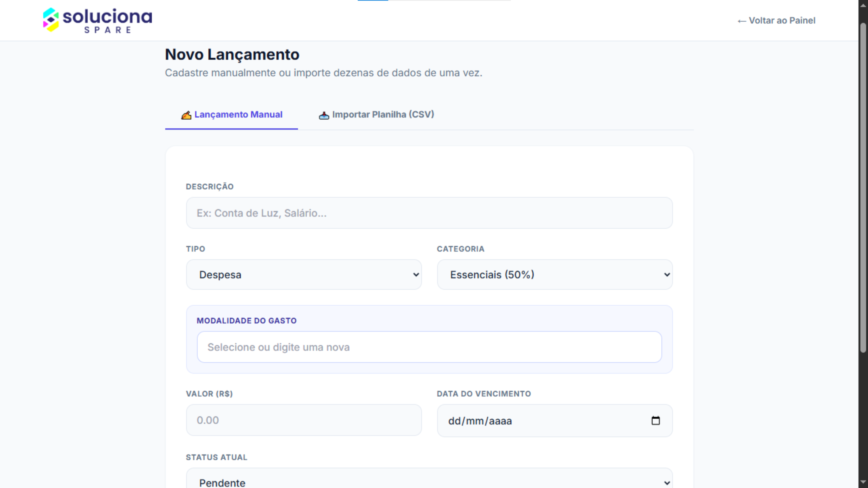The width and height of the screenshot is (868, 488).
Task: Open the Categoria dropdown showing Essenciais (50%)
Action: (x=554, y=274)
